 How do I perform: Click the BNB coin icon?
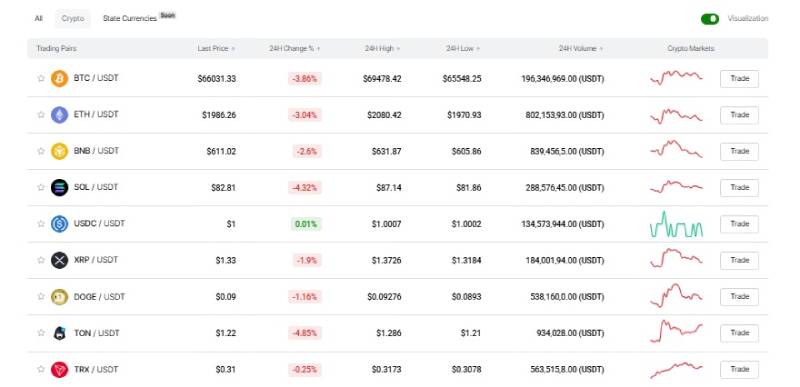point(59,151)
